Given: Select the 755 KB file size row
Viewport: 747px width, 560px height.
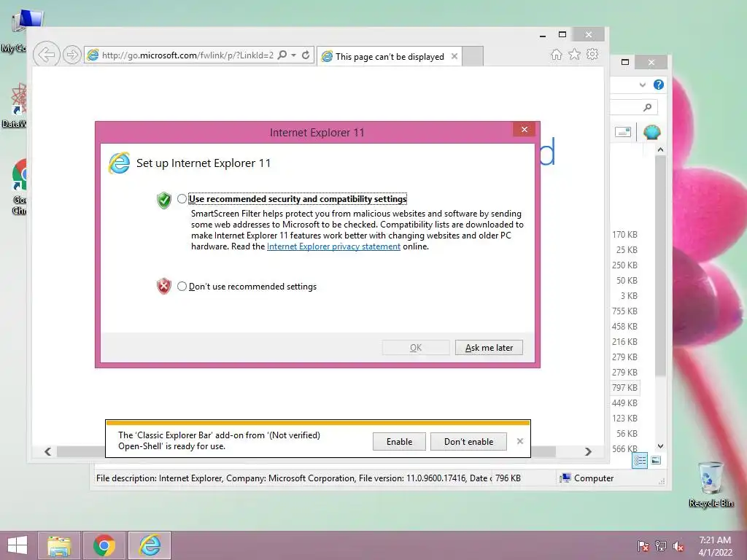Looking at the screenshot, I should click(624, 311).
